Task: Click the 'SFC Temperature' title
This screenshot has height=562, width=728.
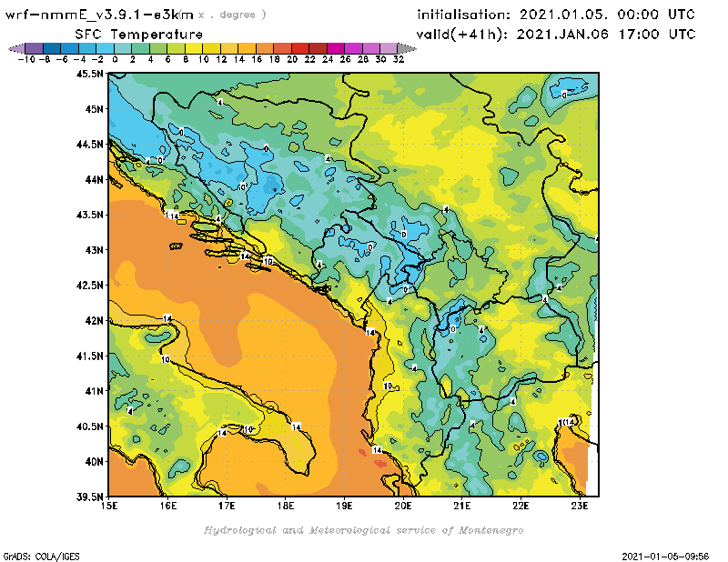Action: 139,35
